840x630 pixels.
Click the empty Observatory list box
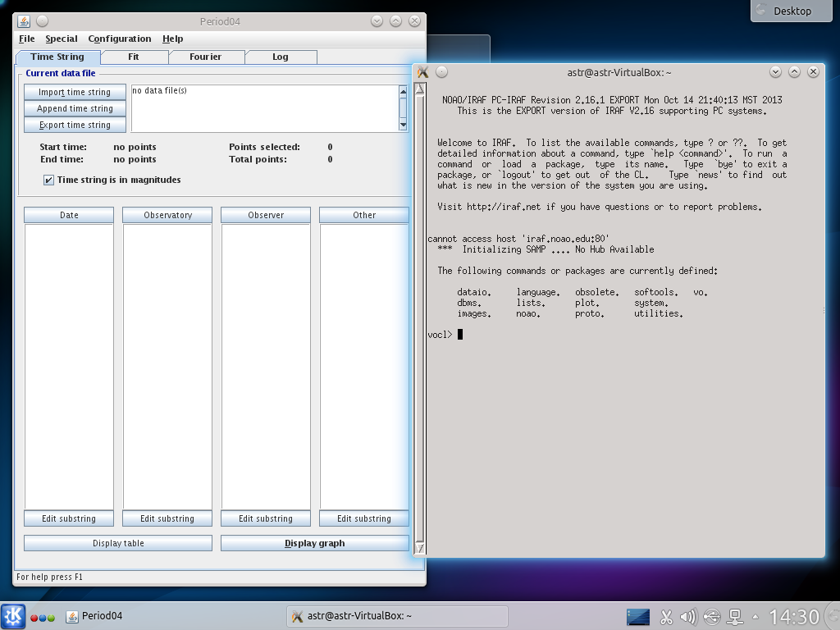pyautogui.click(x=167, y=367)
